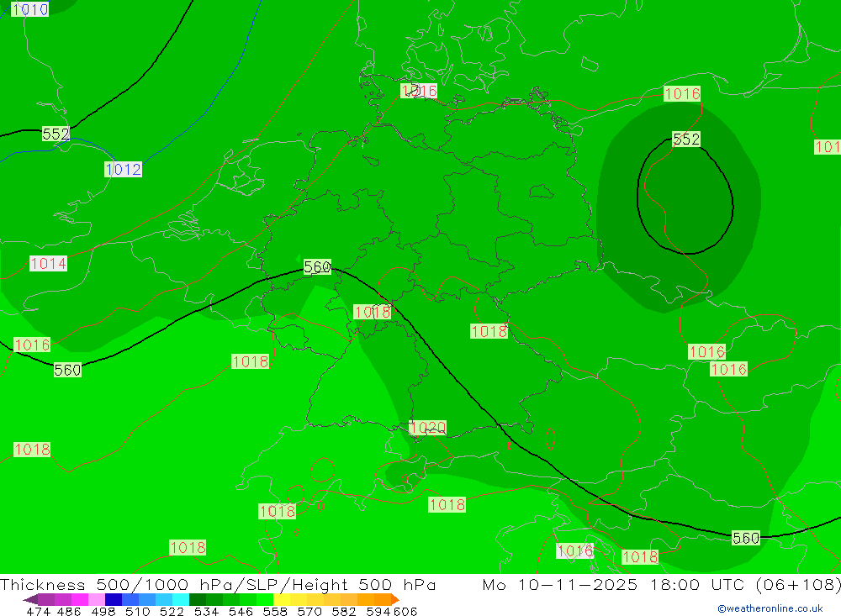Click the 'Thickness 500/1000 hPa/SLP/Height 500 hPa' title

click(x=218, y=584)
